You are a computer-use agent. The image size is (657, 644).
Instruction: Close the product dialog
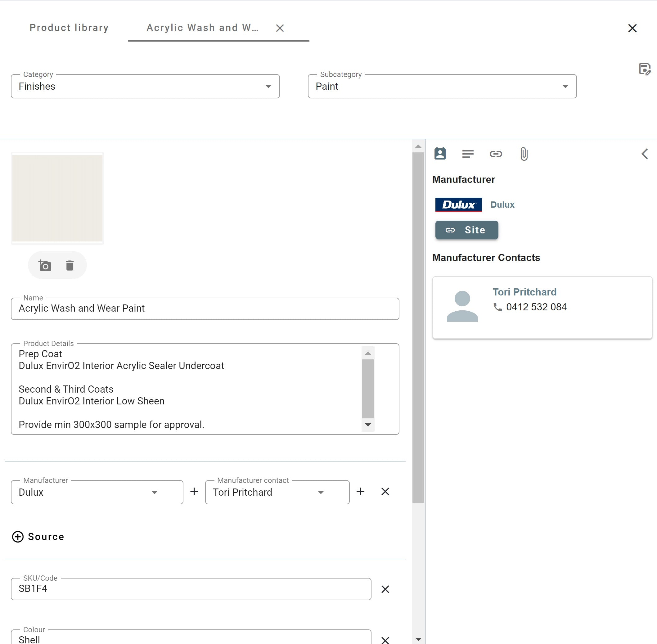[632, 28]
